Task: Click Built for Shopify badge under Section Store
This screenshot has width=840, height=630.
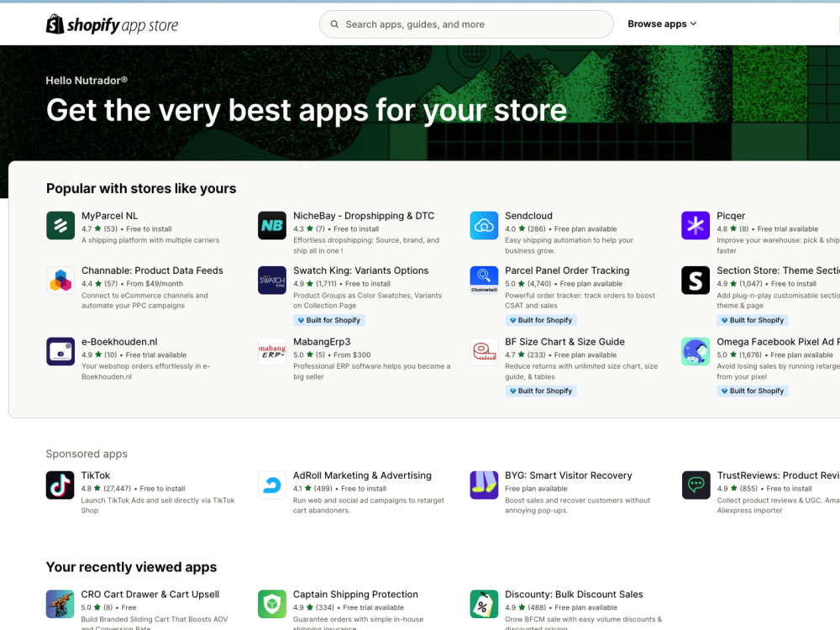Action: tap(753, 320)
